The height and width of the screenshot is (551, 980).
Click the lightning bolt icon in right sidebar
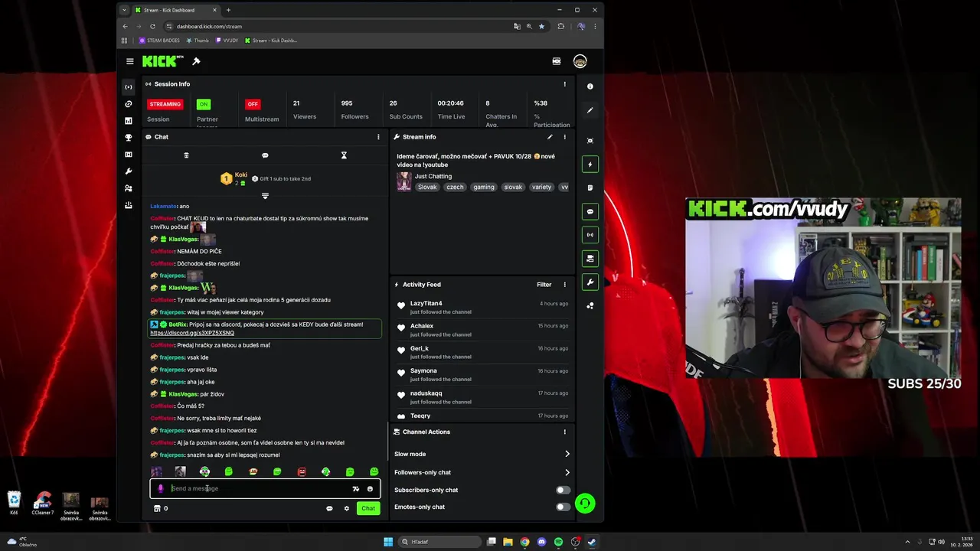(590, 165)
